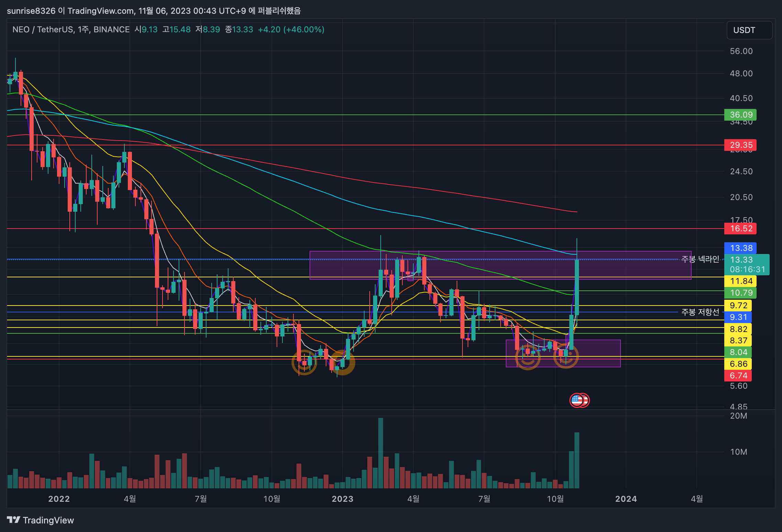Click the low value 8.39 in header
Image resolution: width=782 pixels, height=532 pixels.
211,30
